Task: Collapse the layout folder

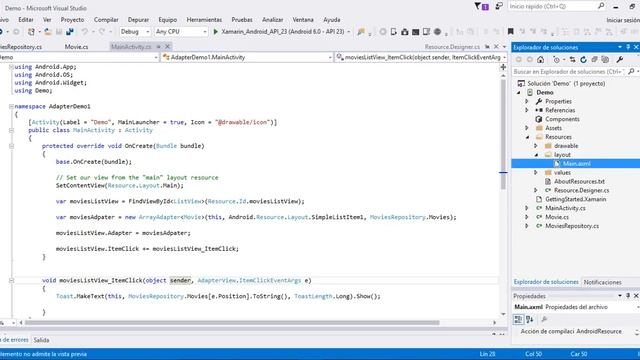Action: click(536, 155)
